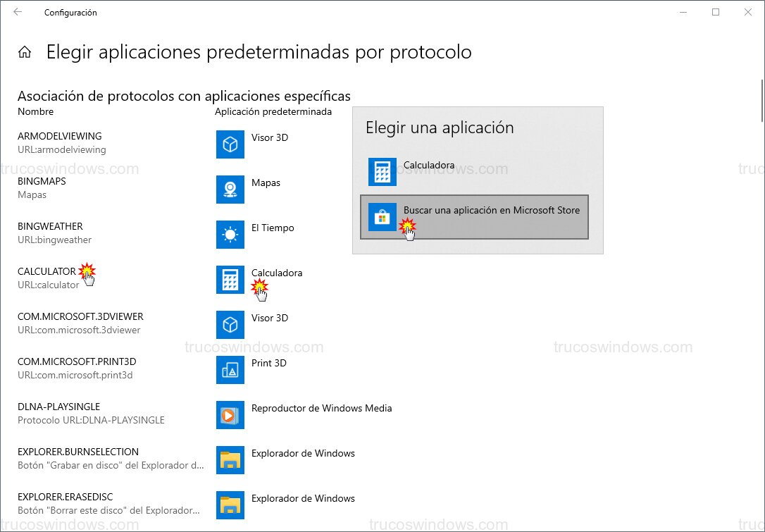Click the Reproductor de Windows Media icon
765x532 pixels.
point(230,415)
